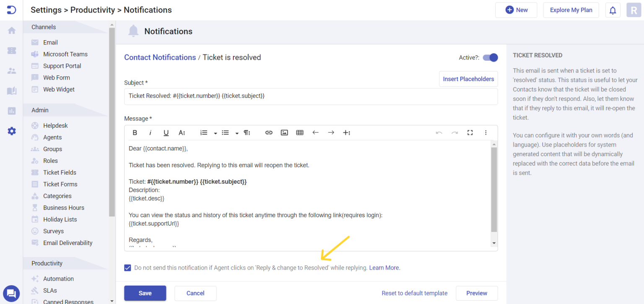Apply underline formatting in the editor
The height and width of the screenshot is (304, 644).
coord(166,132)
